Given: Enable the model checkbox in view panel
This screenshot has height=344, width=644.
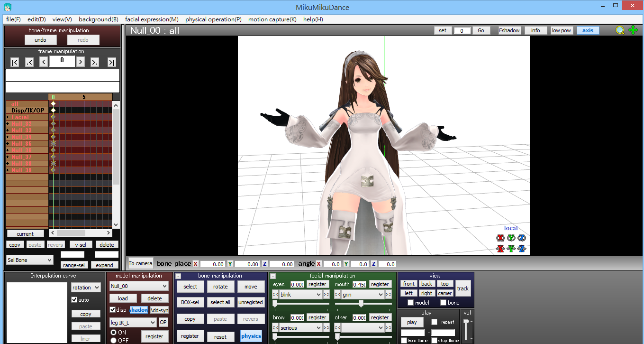Looking at the screenshot, I should tap(410, 303).
